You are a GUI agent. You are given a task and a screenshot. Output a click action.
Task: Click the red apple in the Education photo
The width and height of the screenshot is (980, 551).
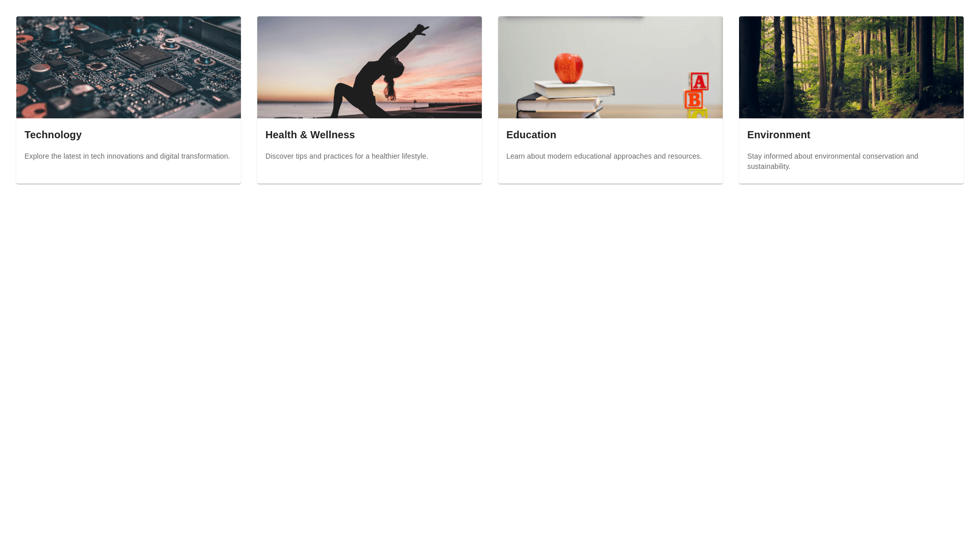pyautogui.click(x=569, y=68)
